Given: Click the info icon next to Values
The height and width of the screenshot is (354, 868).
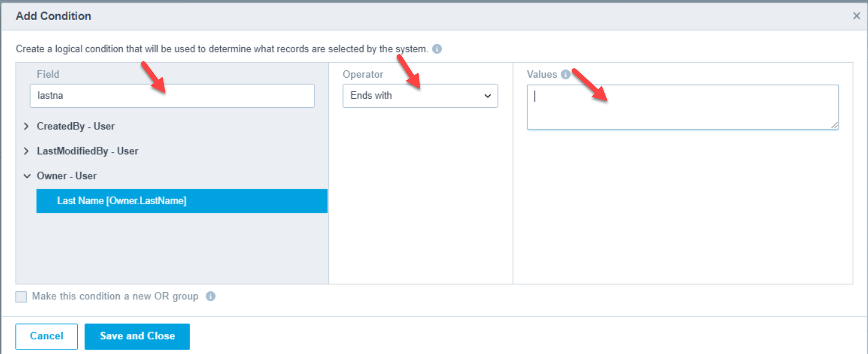Looking at the screenshot, I should (565, 75).
